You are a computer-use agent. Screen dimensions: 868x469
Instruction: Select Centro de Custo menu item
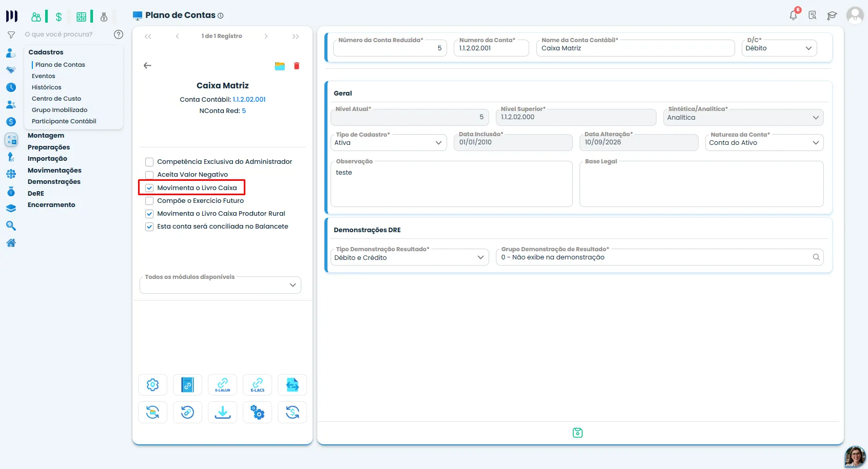(x=56, y=99)
